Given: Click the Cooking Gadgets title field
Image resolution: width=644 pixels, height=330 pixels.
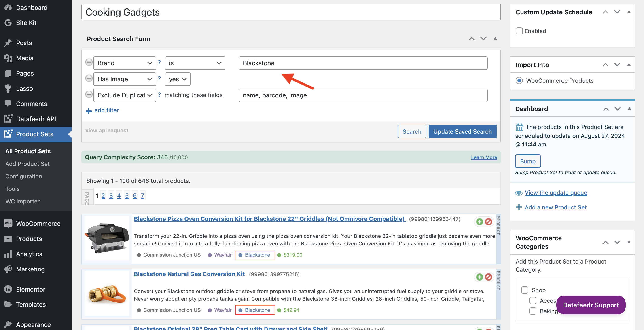Looking at the screenshot, I should pyautogui.click(x=291, y=12).
